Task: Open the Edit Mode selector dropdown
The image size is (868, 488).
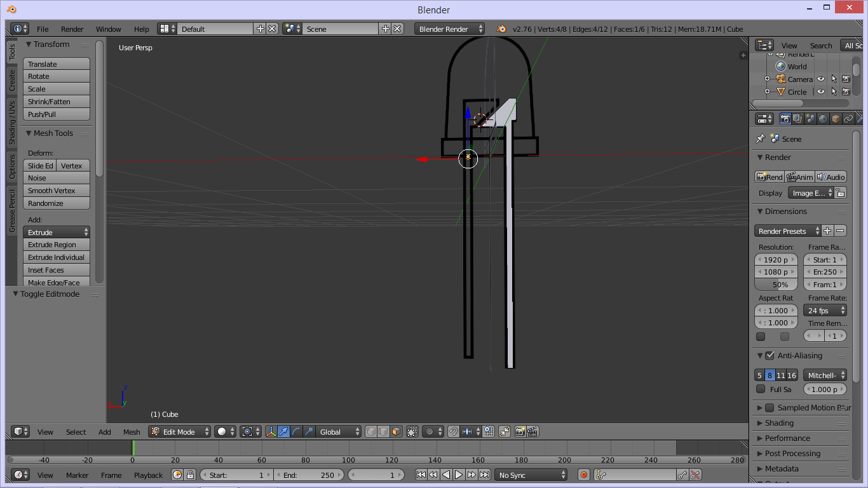Action: [179, 431]
